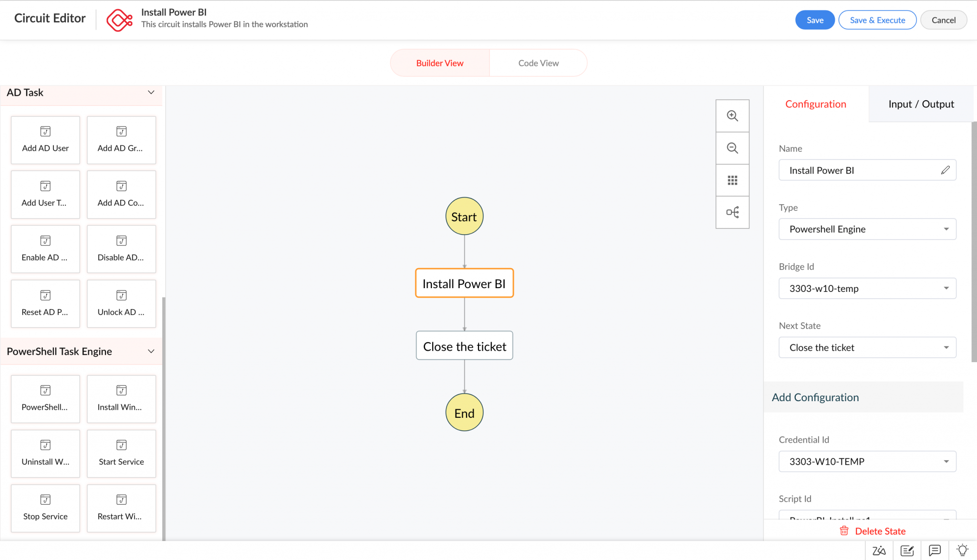Collapse the AD Task section
977x560 pixels.
151,93
